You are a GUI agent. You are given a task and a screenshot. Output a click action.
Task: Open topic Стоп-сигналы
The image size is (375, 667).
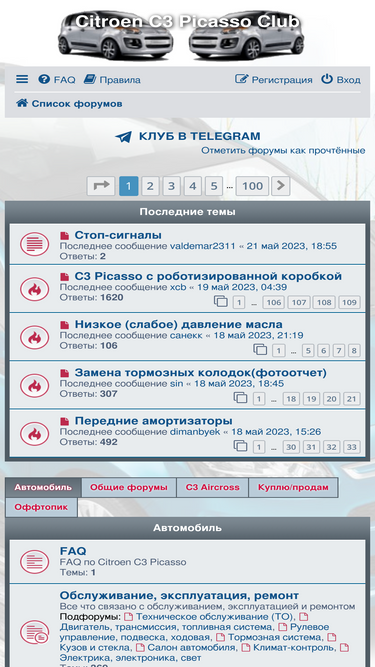pyautogui.click(x=118, y=235)
